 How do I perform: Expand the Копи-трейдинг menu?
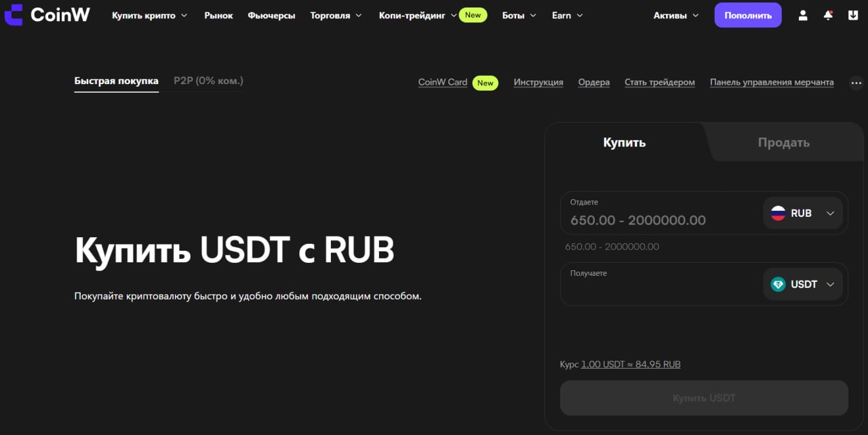click(418, 15)
